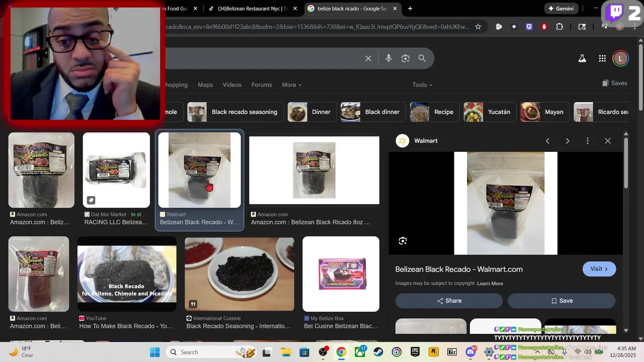Open Belizean Black Recado - Walmart.com title
644x362 pixels.
459,269
